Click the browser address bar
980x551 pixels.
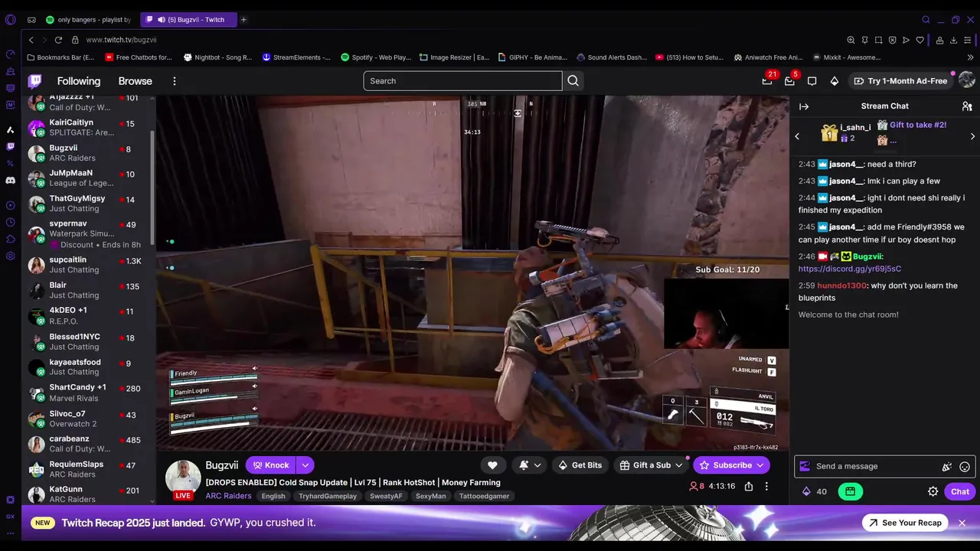point(459,40)
